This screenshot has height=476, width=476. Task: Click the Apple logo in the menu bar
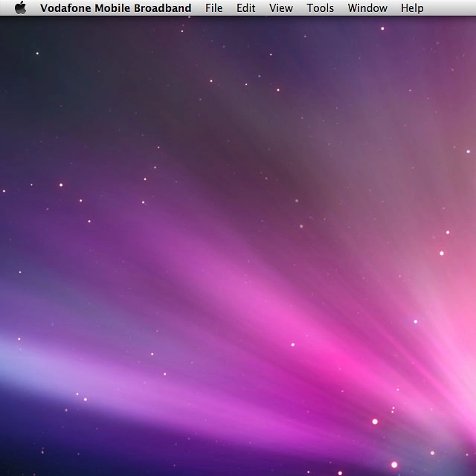pyautogui.click(x=20, y=8)
